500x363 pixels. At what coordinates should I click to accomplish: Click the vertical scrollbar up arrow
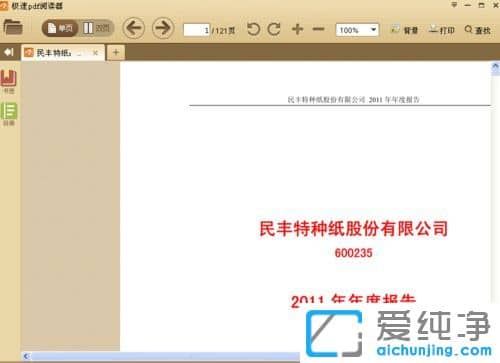[x=495, y=67]
